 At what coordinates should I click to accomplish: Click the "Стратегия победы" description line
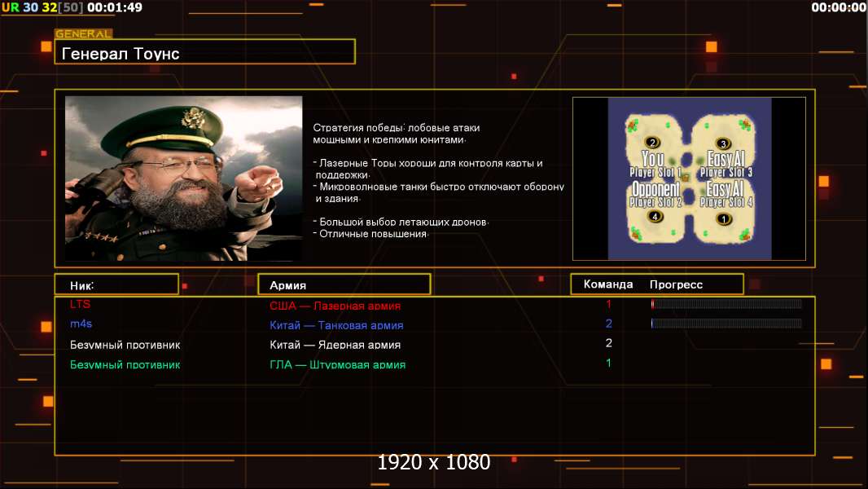click(397, 134)
